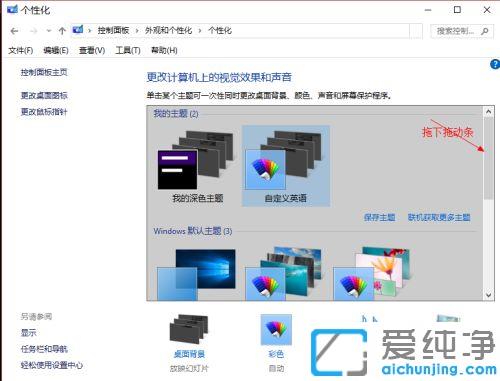500x381 pixels.
Task: Open 更改桌面图标 link
Action: point(44,95)
